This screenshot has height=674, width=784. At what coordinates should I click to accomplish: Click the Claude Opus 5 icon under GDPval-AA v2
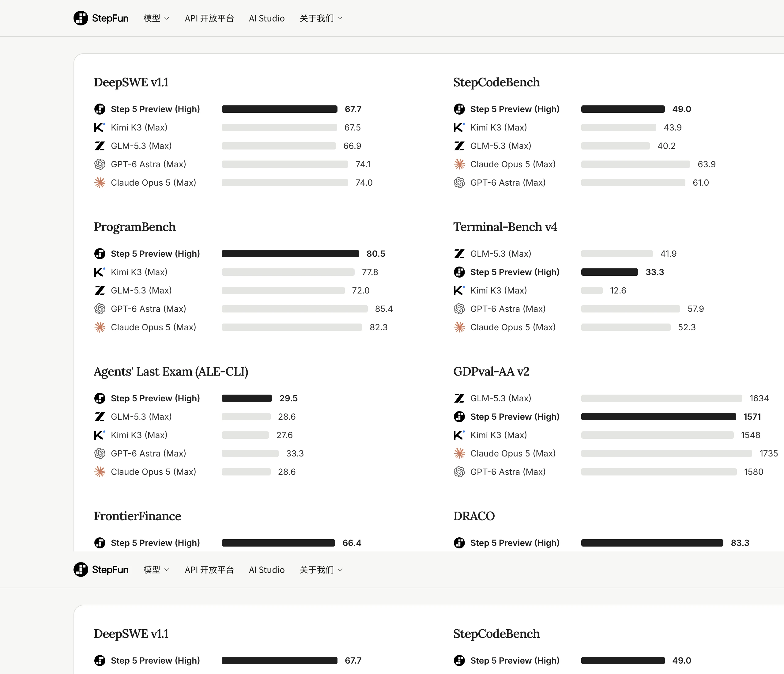[x=459, y=453]
